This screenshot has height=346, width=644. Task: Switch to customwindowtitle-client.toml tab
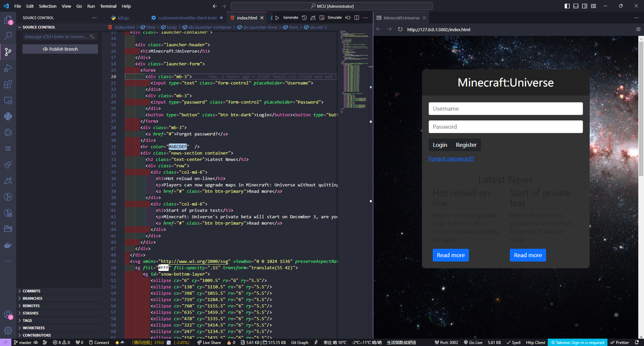point(187,18)
